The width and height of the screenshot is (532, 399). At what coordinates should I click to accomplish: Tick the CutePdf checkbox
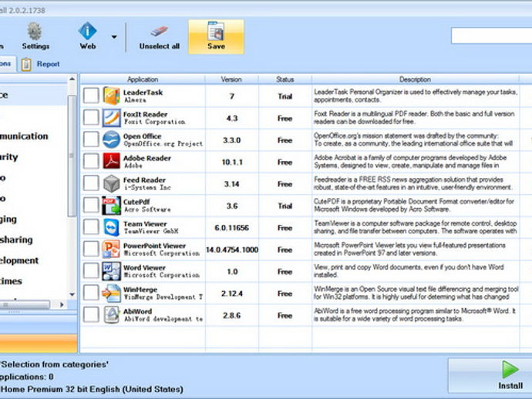click(x=91, y=205)
